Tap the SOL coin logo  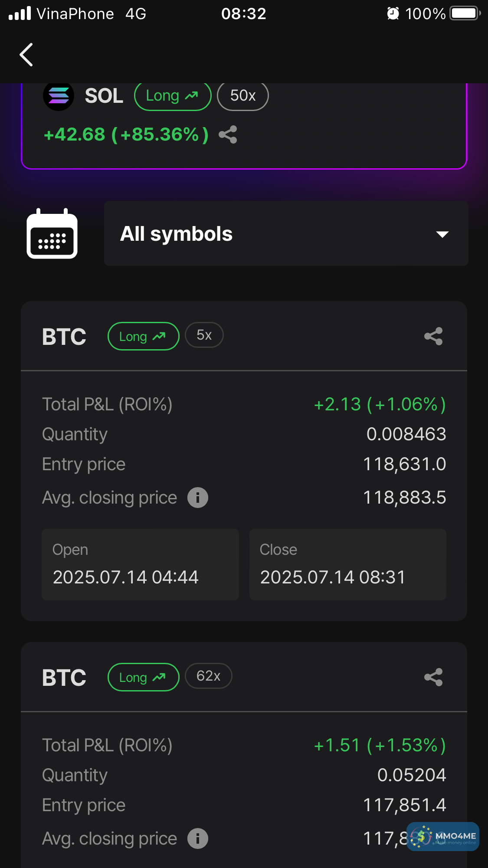59,95
